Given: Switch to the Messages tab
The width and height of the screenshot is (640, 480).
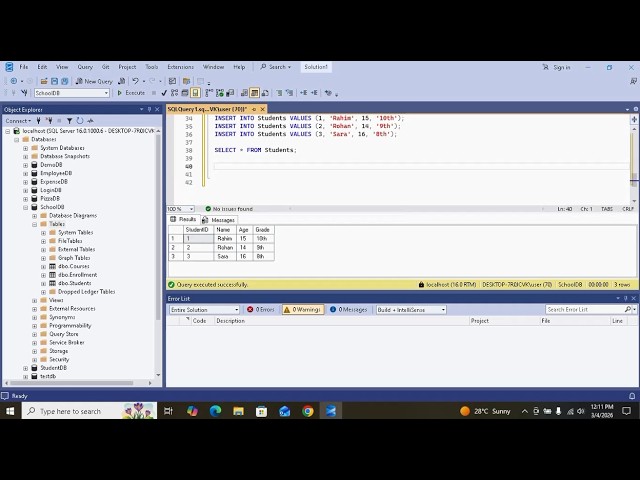Looking at the screenshot, I should [x=218, y=220].
